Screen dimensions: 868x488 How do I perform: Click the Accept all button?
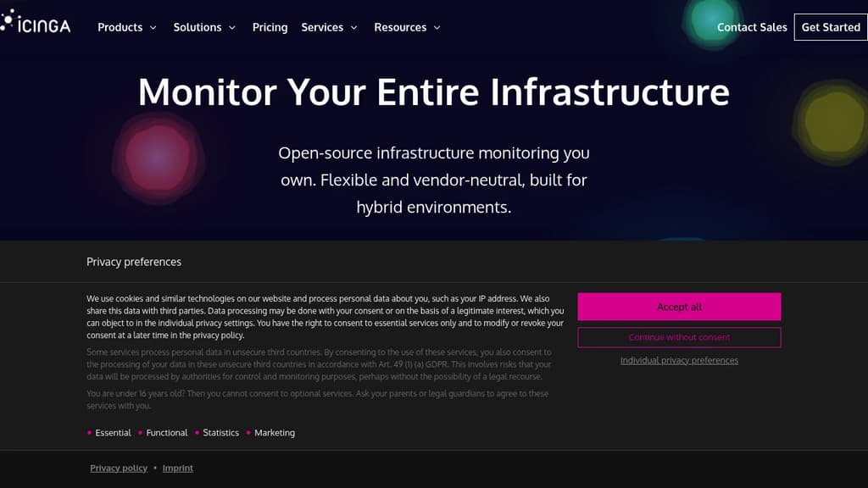[x=678, y=307]
